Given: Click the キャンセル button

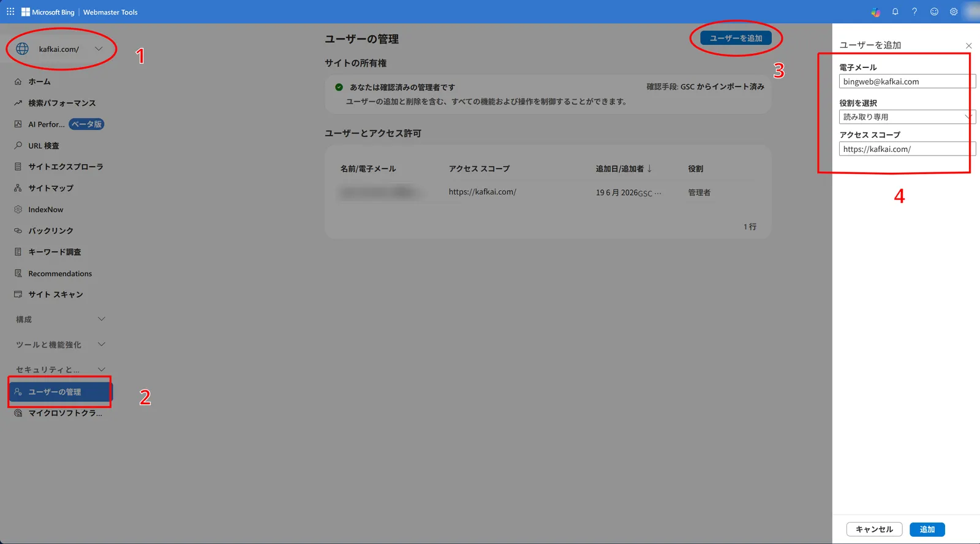Looking at the screenshot, I should (874, 529).
